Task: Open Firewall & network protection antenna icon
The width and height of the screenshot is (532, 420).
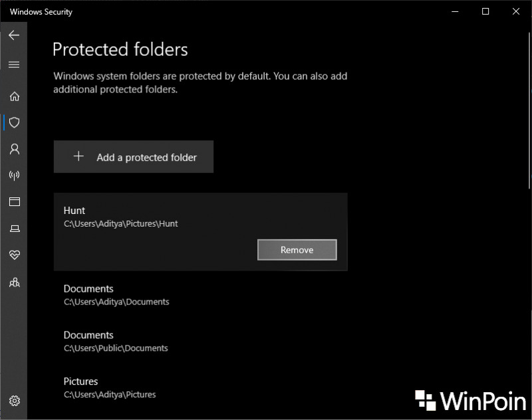Action: pyautogui.click(x=14, y=175)
